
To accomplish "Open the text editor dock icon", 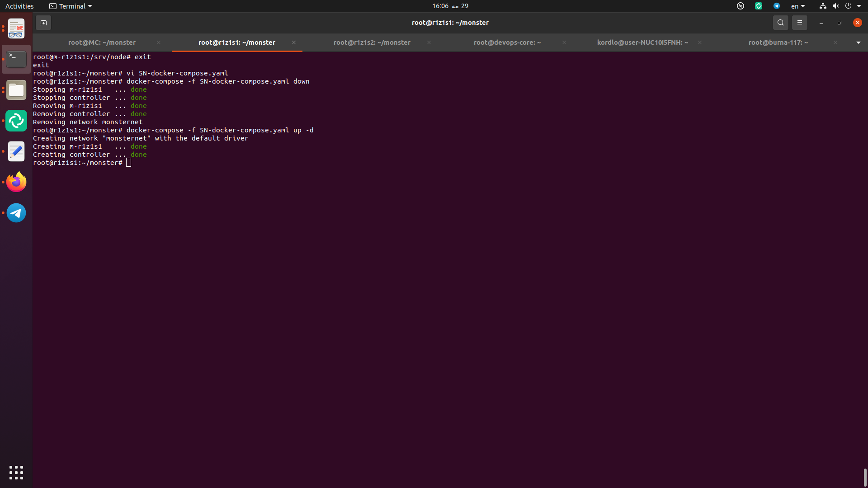I will coord(16,151).
